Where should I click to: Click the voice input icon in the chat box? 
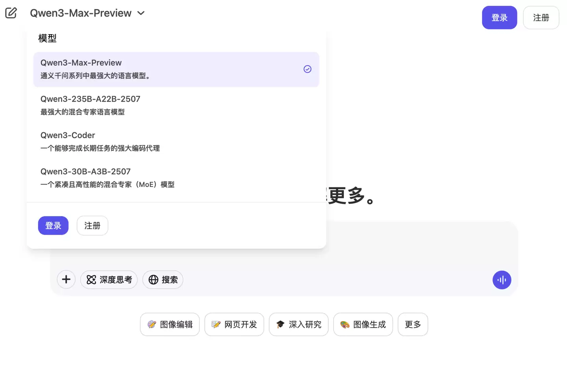[502, 280]
